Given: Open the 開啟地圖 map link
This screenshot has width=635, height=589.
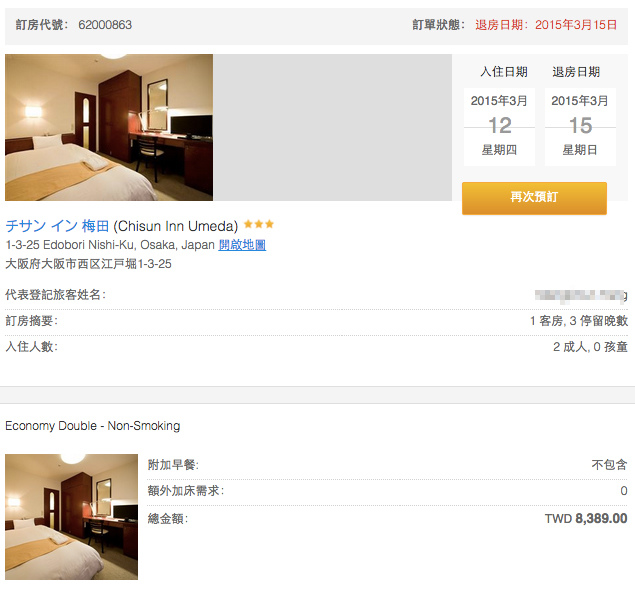Looking at the screenshot, I should (x=242, y=245).
